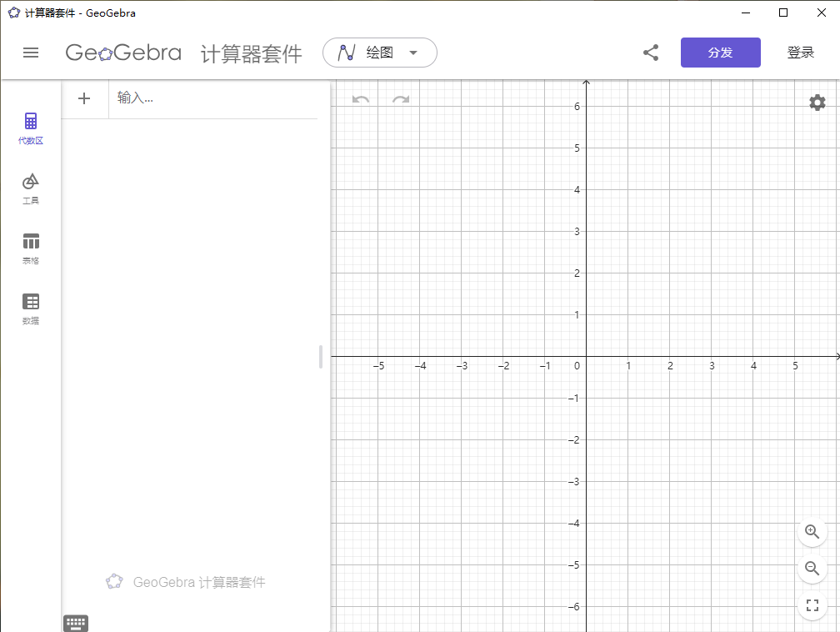Open the graphics settings gear icon
840x632 pixels.
tap(817, 103)
